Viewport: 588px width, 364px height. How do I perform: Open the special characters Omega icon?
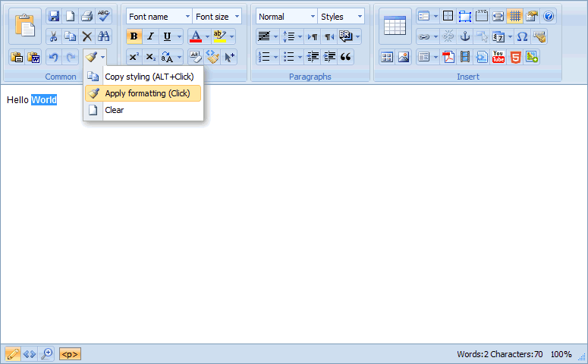point(522,36)
